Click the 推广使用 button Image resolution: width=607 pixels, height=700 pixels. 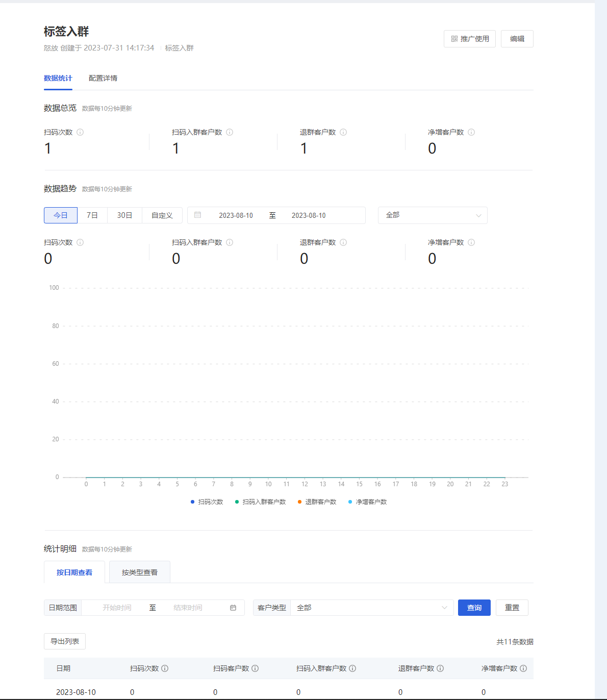pos(470,39)
